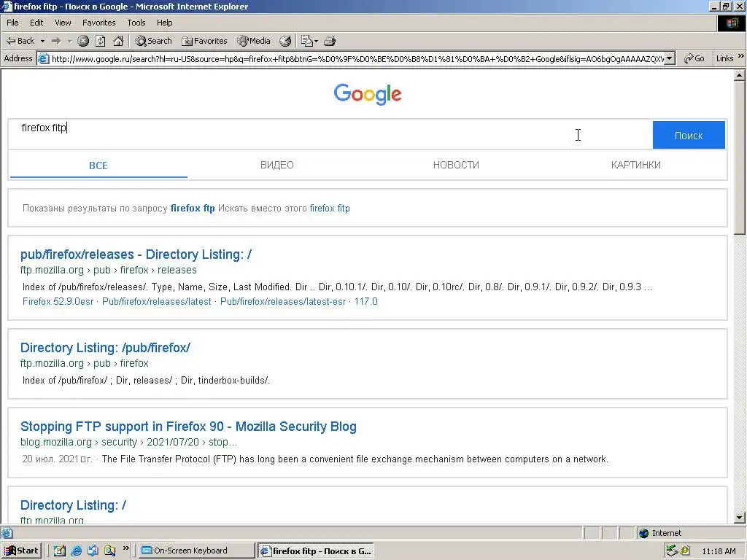
Task: Switch to the ВИДЕО tab
Action: pos(276,165)
